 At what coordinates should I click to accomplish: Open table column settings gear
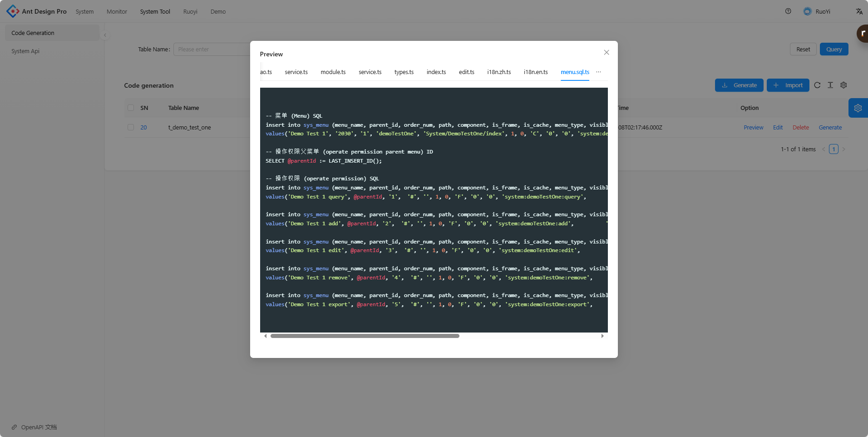[x=843, y=85]
